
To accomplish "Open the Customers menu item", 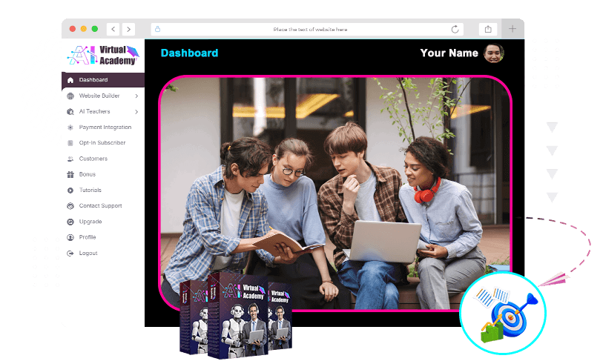I will tap(93, 159).
